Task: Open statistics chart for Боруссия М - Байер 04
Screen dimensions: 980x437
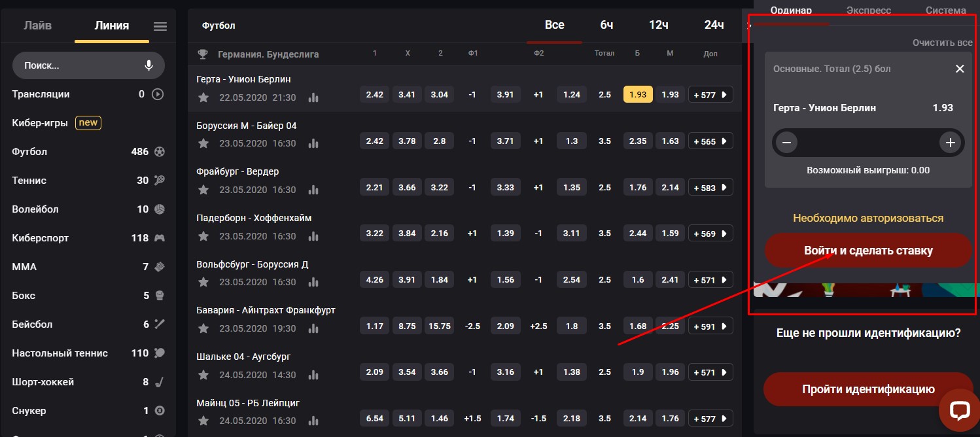Action: 313,144
